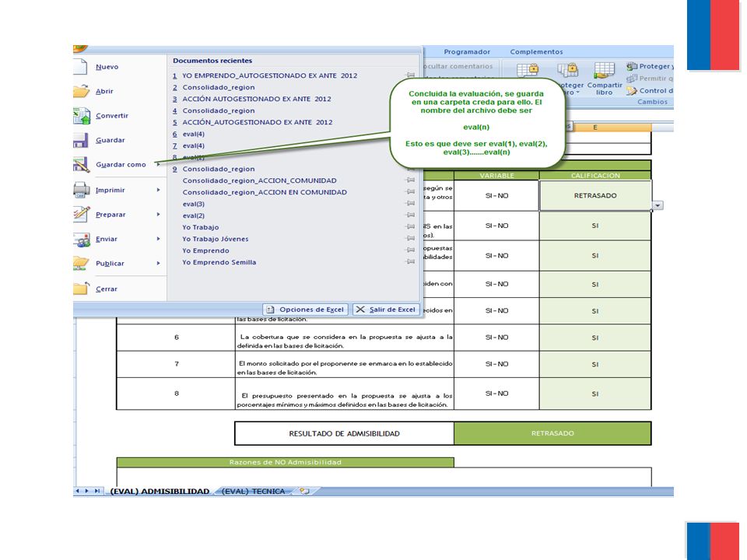
Task: Click the Salir de Excel button
Action: [x=386, y=310]
